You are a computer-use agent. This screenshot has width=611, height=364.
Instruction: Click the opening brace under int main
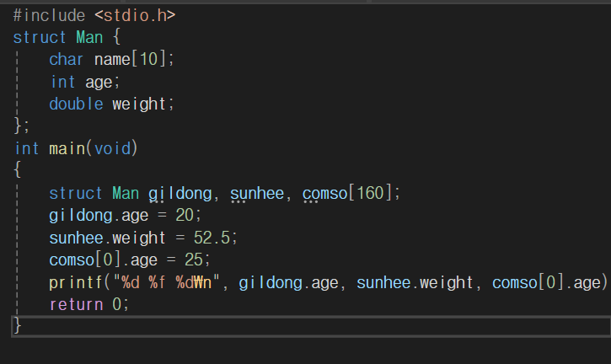[x=17, y=171]
